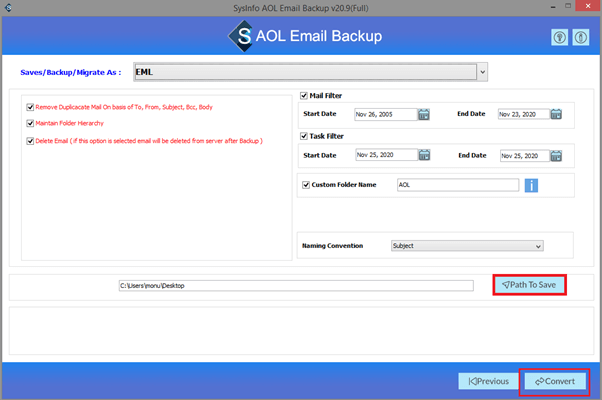Click Task Filter End Date field Nov 25, 2020

click(x=525, y=156)
